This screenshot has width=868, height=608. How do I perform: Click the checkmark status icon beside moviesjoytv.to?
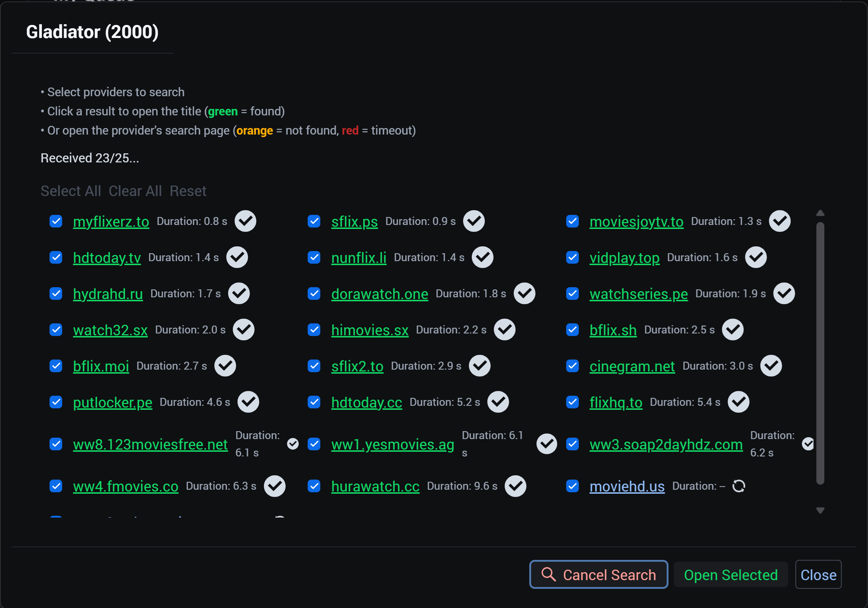pos(779,221)
